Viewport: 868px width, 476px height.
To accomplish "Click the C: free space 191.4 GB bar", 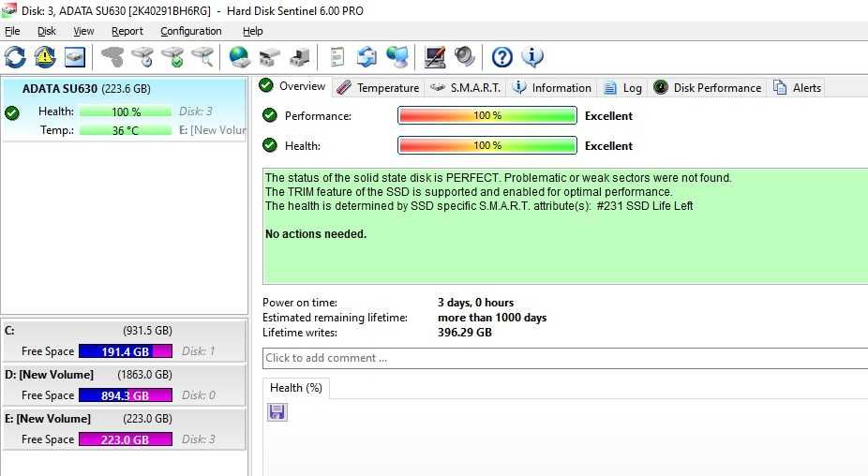I will click(x=126, y=351).
